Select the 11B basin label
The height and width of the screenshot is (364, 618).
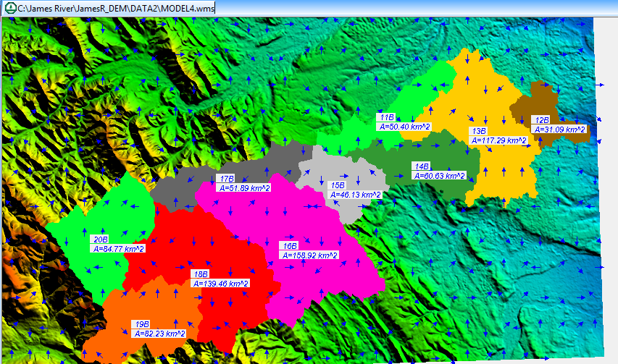[387, 117]
